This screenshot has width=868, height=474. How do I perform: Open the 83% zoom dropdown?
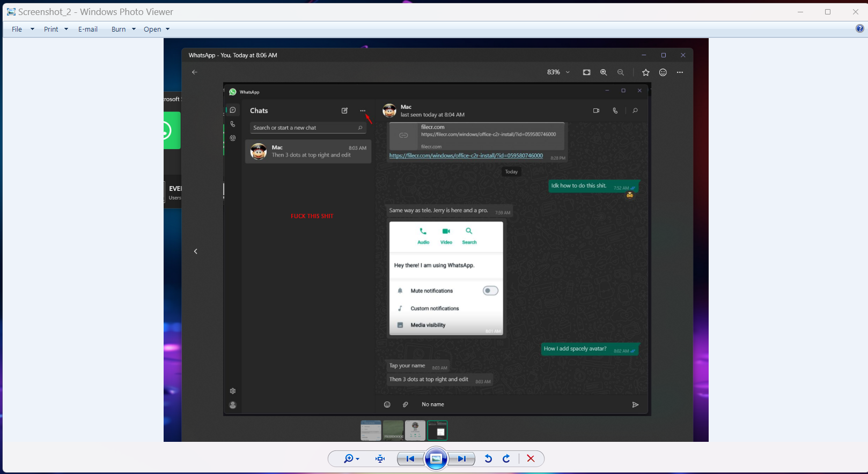pyautogui.click(x=558, y=72)
